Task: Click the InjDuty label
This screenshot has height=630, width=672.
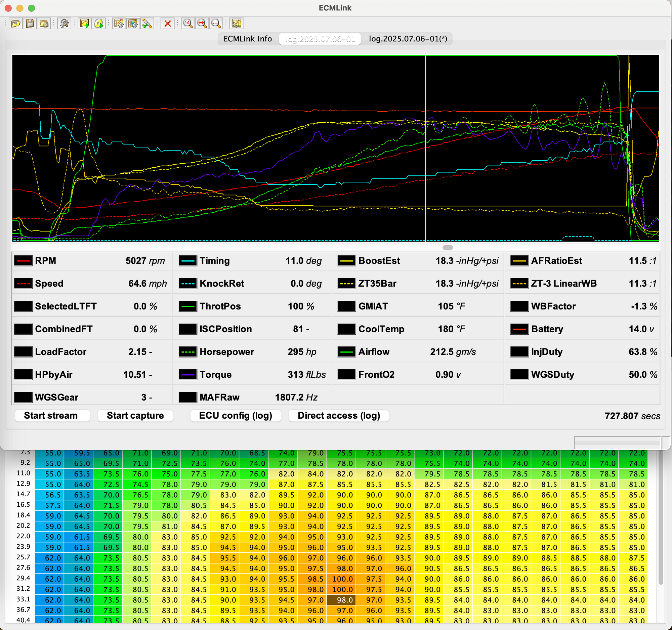Action: click(547, 352)
